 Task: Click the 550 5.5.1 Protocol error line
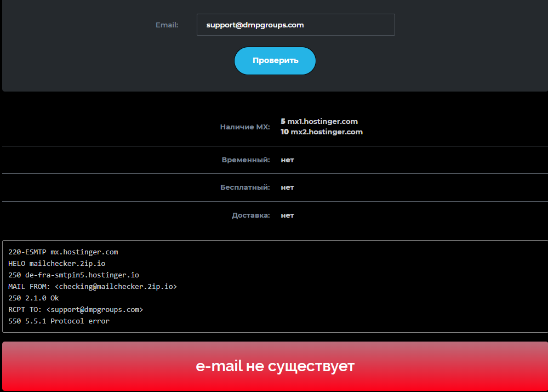tap(59, 321)
